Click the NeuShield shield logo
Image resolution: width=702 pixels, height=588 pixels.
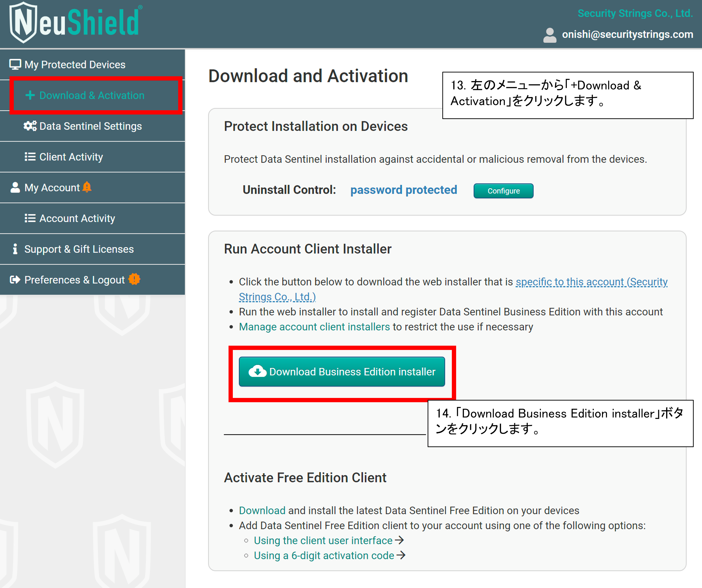pos(23,22)
